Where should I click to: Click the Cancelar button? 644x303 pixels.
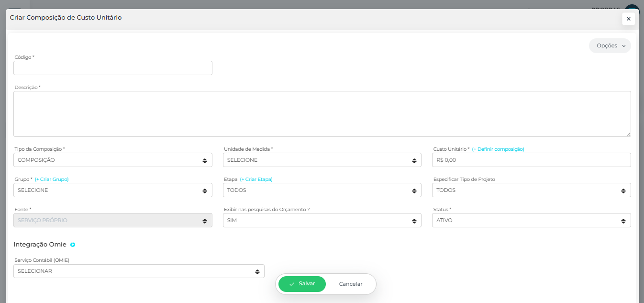click(x=351, y=284)
